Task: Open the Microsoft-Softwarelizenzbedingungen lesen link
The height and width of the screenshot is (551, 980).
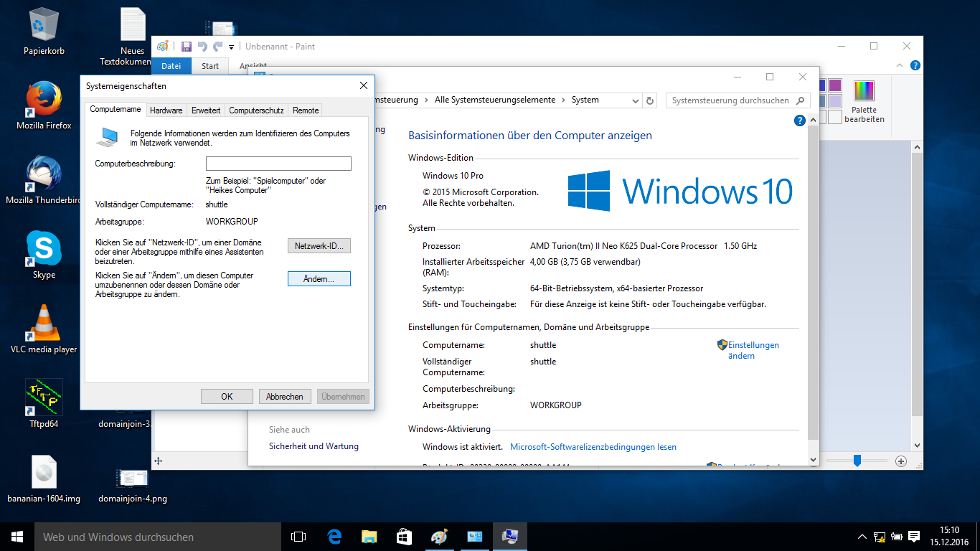Action: [x=593, y=447]
